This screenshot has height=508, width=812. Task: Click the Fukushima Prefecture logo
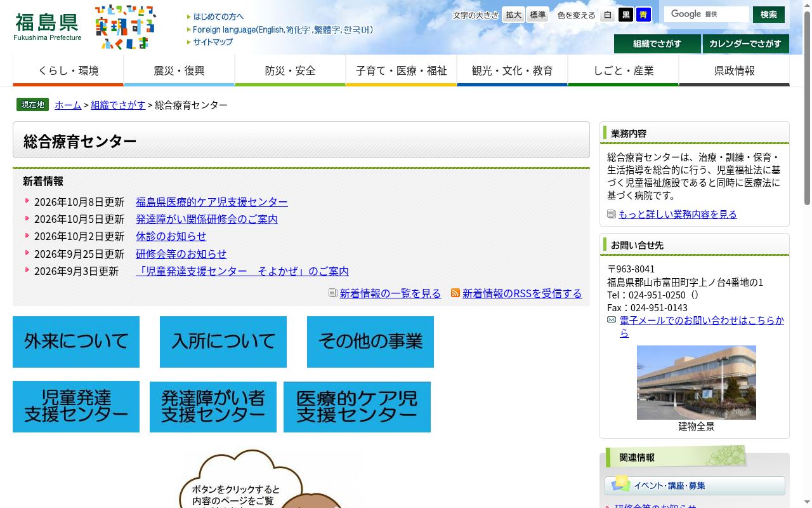pyautogui.click(x=48, y=27)
